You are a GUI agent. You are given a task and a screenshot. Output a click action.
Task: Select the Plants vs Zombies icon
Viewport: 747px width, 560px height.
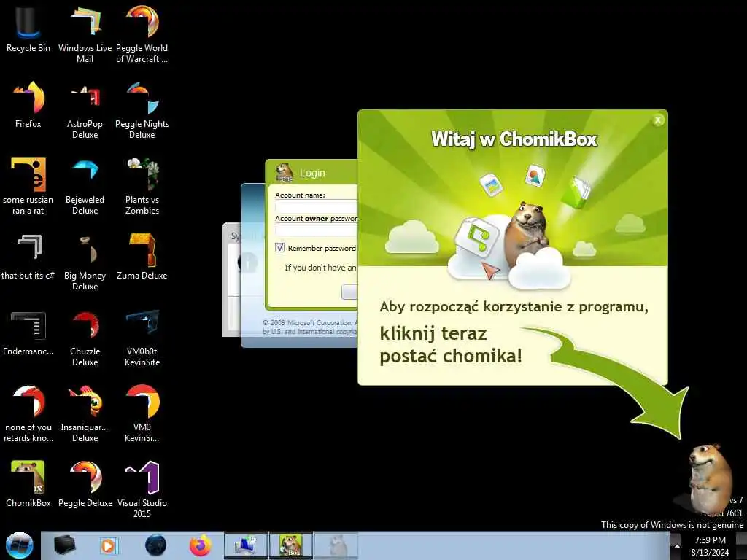tap(142, 186)
